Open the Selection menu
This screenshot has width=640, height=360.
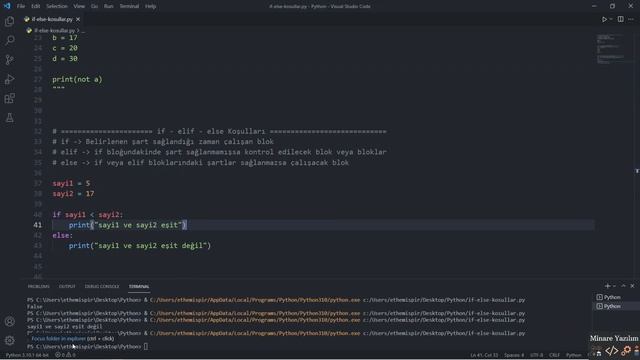click(x=57, y=6)
